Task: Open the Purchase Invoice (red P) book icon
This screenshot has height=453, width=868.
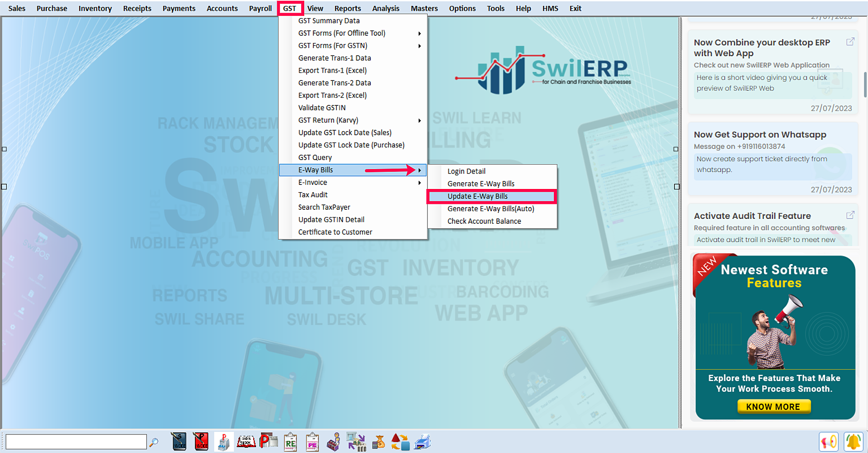Action: (x=201, y=442)
